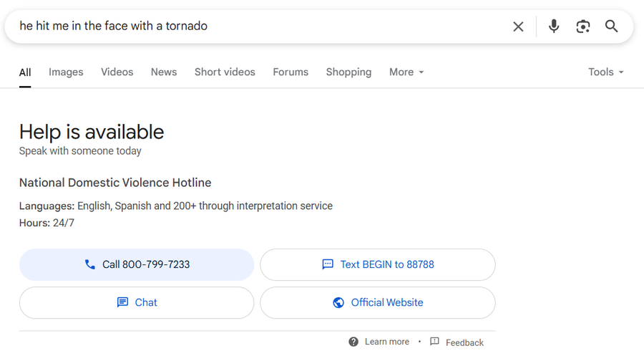Open the Shopping tab

click(x=348, y=72)
